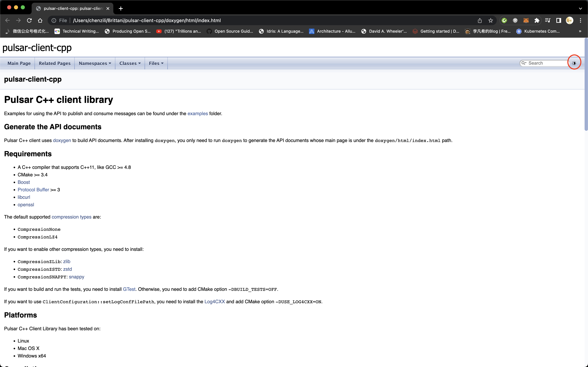This screenshot has height=367, width=588.
Task: Click the browser reload icon
Action: pos(29,20)
